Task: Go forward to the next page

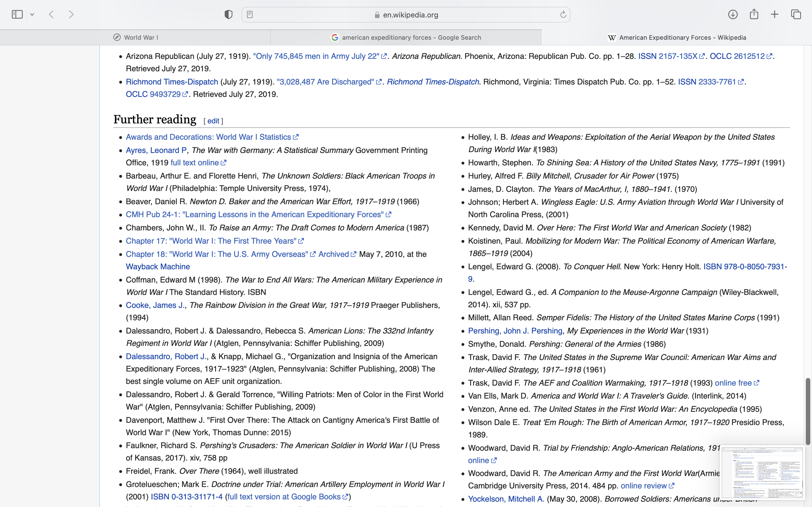Action: point(71,14)
